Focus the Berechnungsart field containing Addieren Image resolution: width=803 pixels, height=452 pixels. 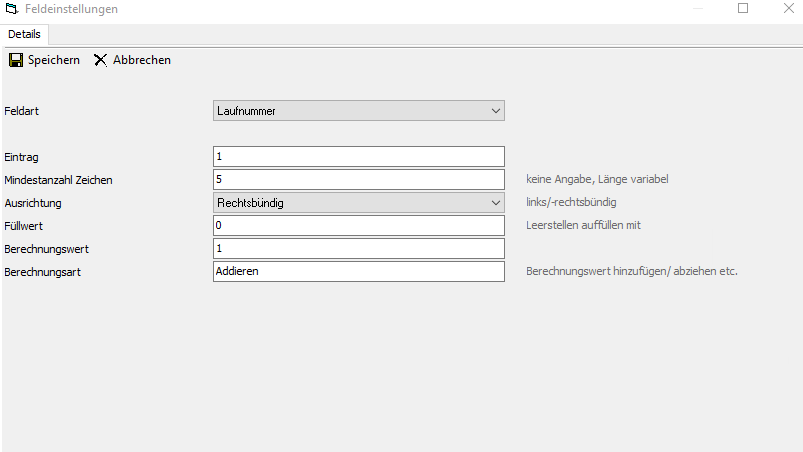click(358, 272)
